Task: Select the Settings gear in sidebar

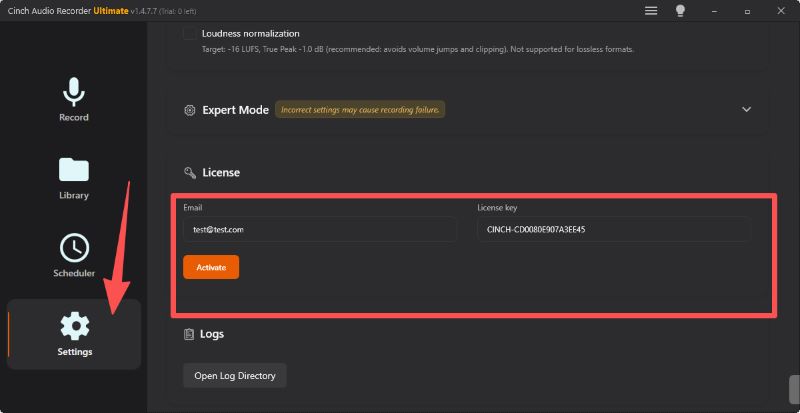Action: tap(74, 326)
